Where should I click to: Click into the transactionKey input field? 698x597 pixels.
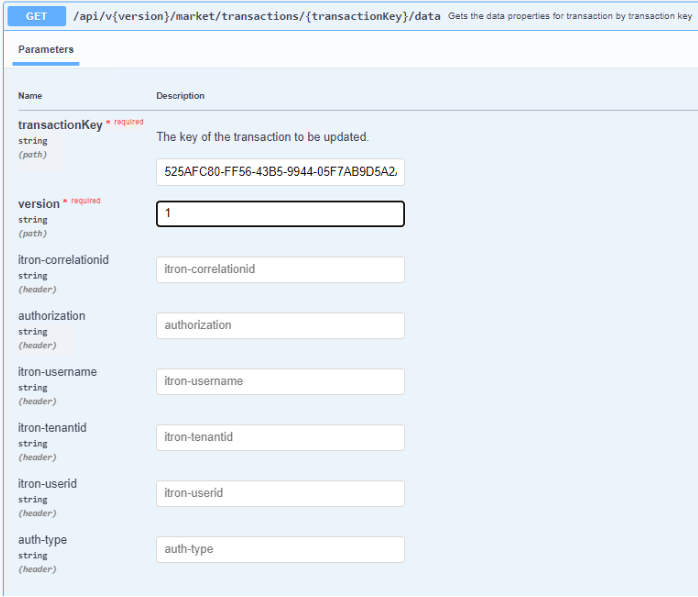280,172
